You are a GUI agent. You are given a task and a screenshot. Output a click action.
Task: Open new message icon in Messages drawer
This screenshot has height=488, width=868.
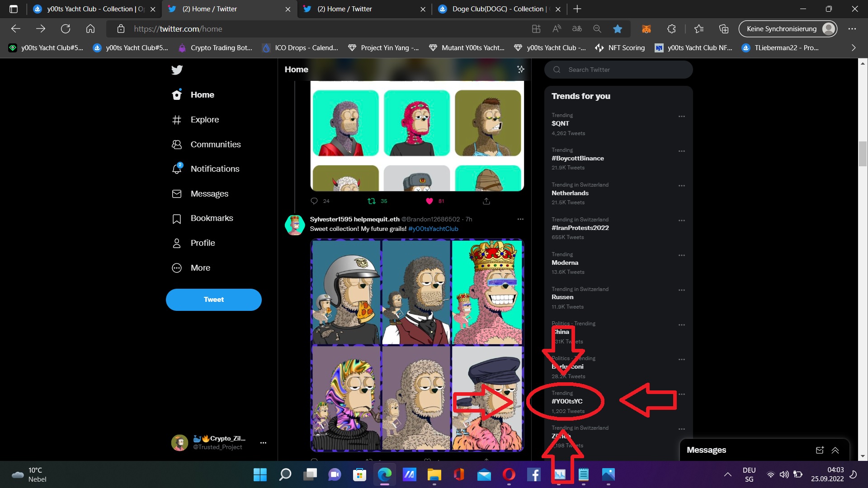(820, 450)
